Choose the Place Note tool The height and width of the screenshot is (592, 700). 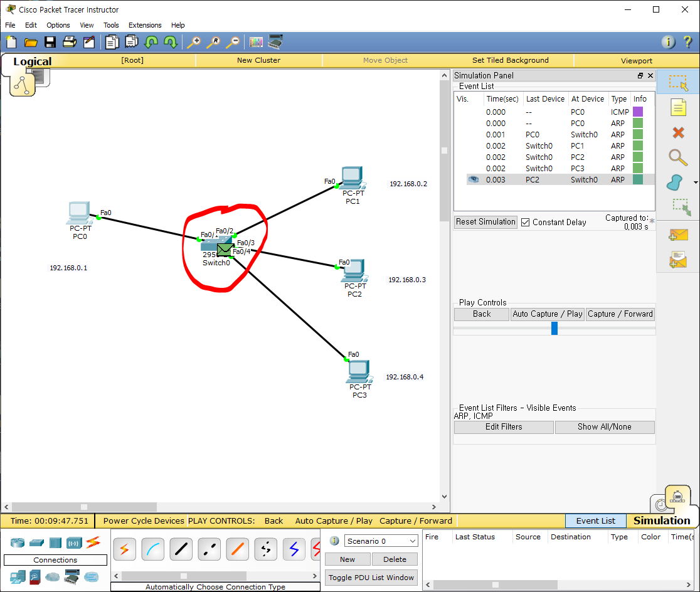point(678,108)
